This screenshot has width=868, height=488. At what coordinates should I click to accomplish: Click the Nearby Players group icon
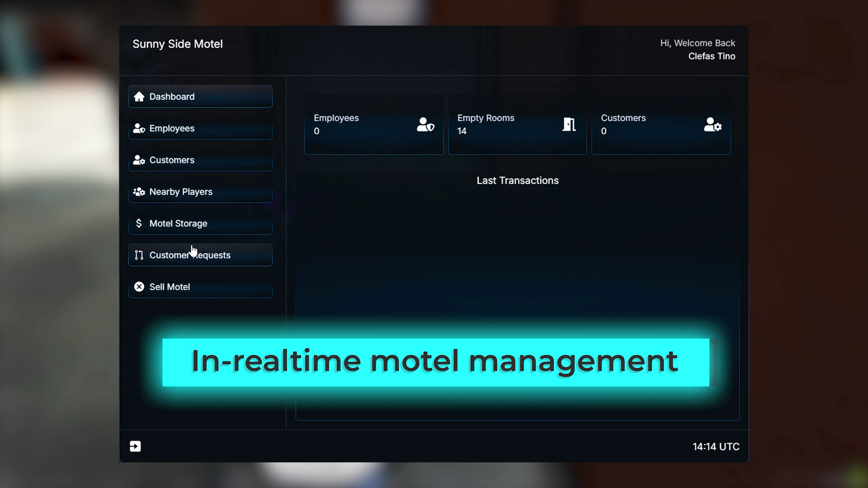click(x=139, y=192)
